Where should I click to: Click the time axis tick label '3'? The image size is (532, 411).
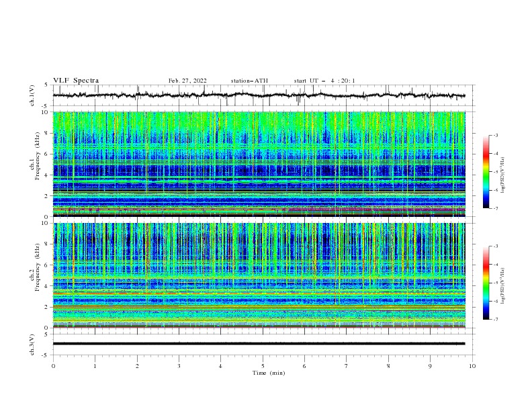179,366
